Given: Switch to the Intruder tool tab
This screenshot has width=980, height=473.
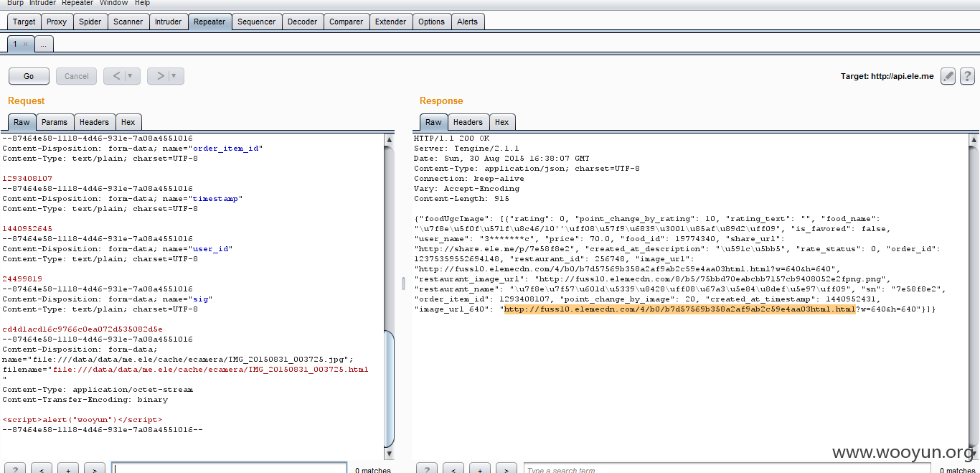Looking at the screenshot, I should (169, 22).
